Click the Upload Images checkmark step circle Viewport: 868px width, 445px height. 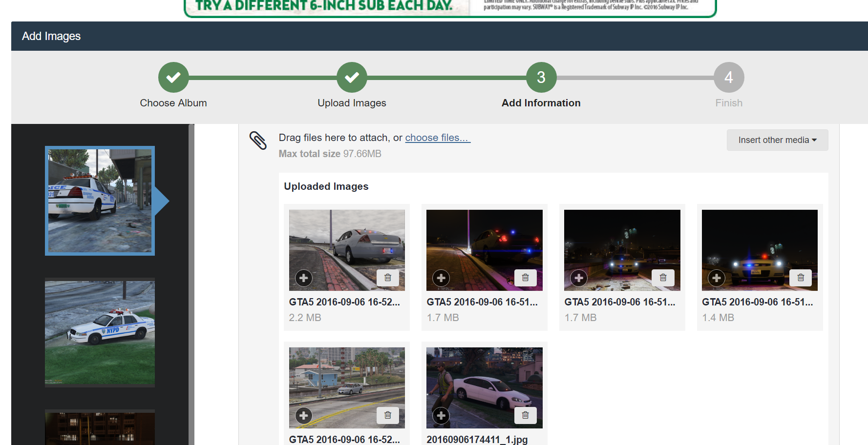point(352,77)
